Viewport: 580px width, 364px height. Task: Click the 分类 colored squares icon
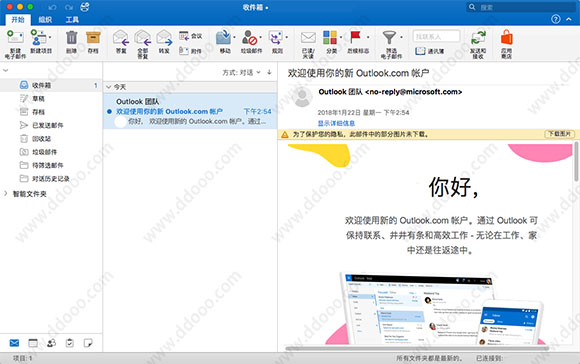(x=330, y=37)
